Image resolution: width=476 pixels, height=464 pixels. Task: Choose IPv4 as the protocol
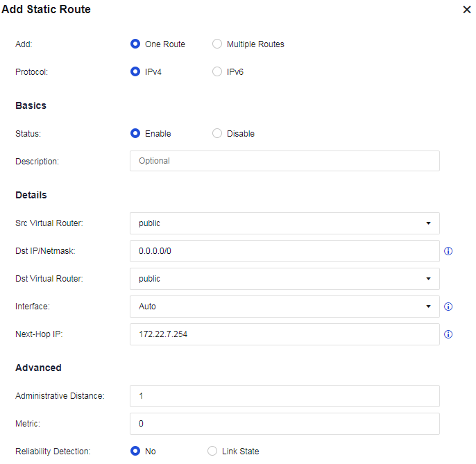click(135, 71)
